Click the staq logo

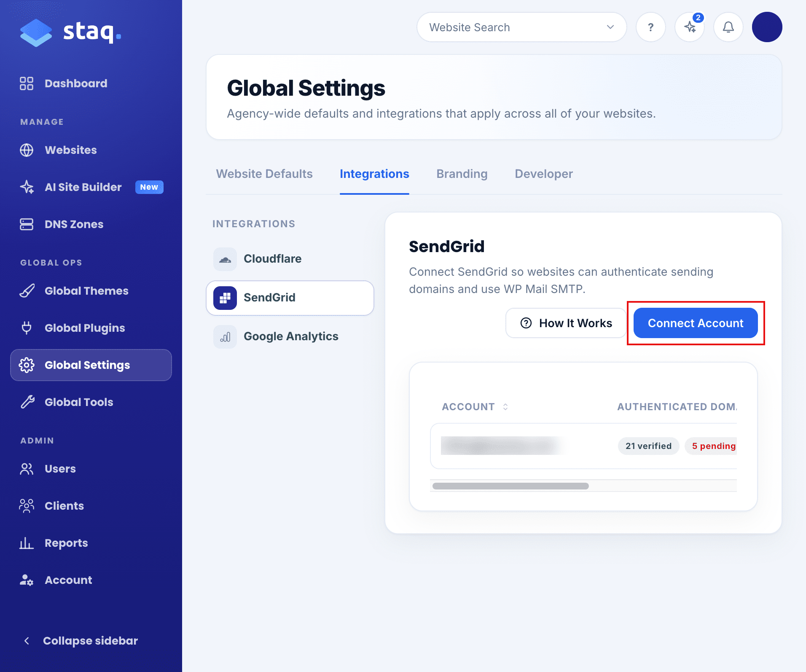pyautogui.click(x=70, y=32)
